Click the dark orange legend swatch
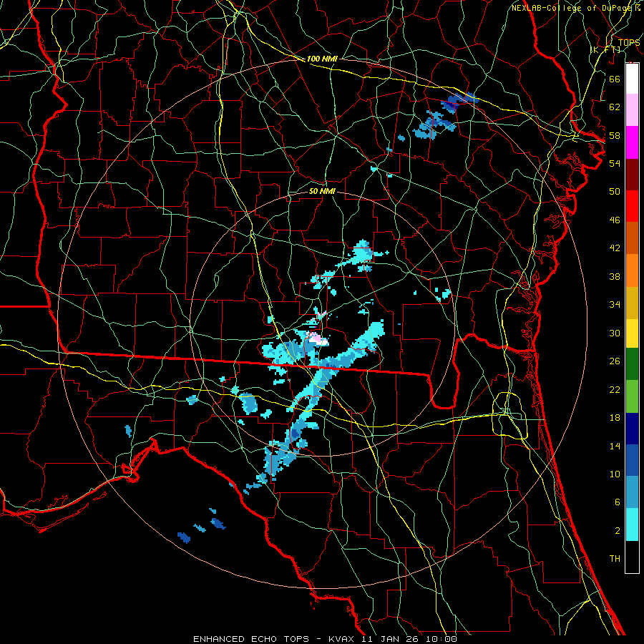Image resolution: width=644 pixels, height=644 pixels. point(632,238)
